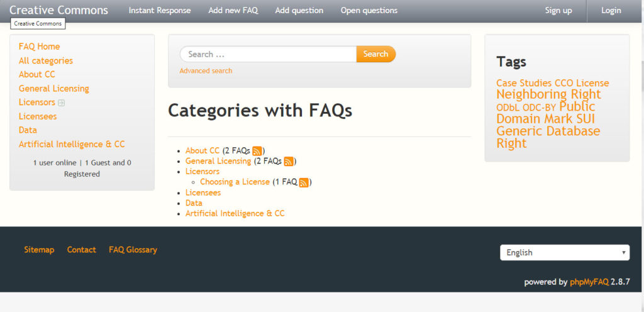Click the Public Domain Mark tag
The height and width of the screenshot is (312, 644).
pyautogui.click(x=544, y=113)
